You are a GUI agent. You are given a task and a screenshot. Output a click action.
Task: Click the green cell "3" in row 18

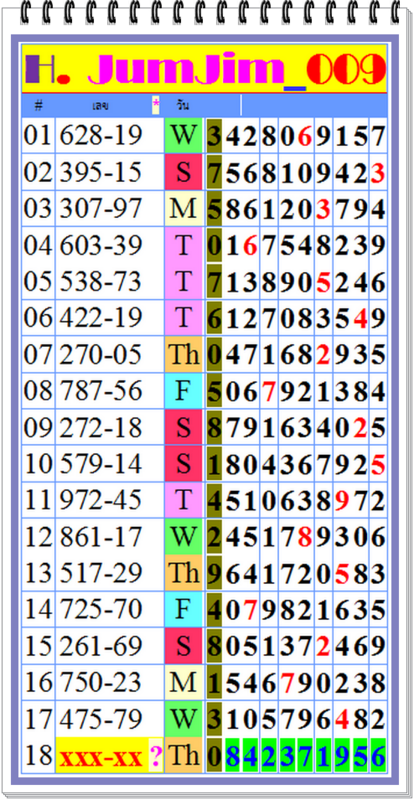click(x=286, y=755)
